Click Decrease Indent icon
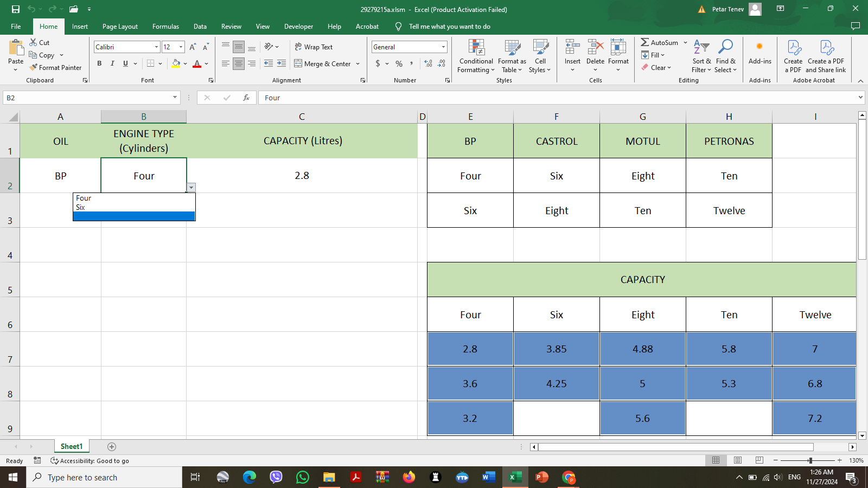The width and height of the screenshot is (868, 488). [x=269, y=63]
